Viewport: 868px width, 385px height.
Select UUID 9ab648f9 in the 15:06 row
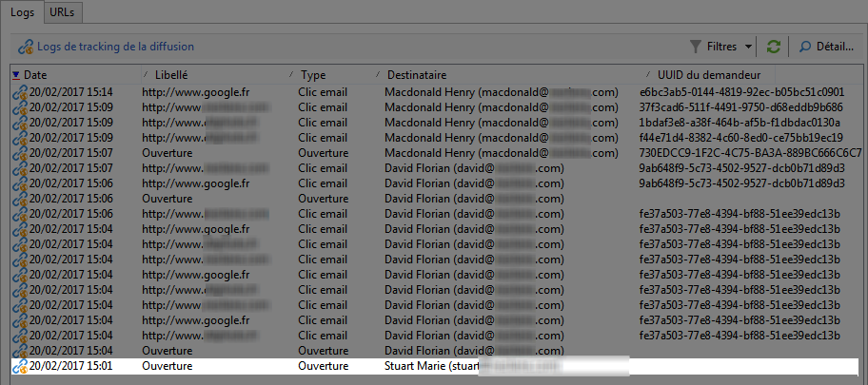pyautogui.click(x=741, y=183)
